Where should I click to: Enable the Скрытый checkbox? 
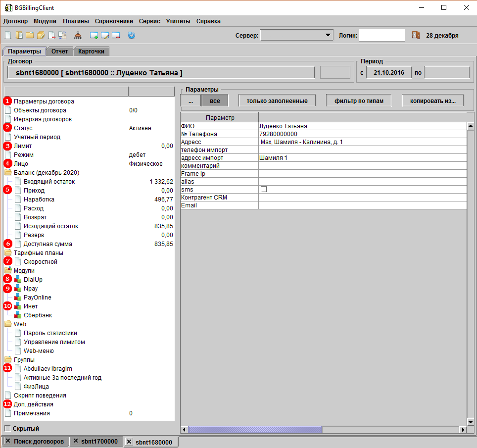point(7,429)
